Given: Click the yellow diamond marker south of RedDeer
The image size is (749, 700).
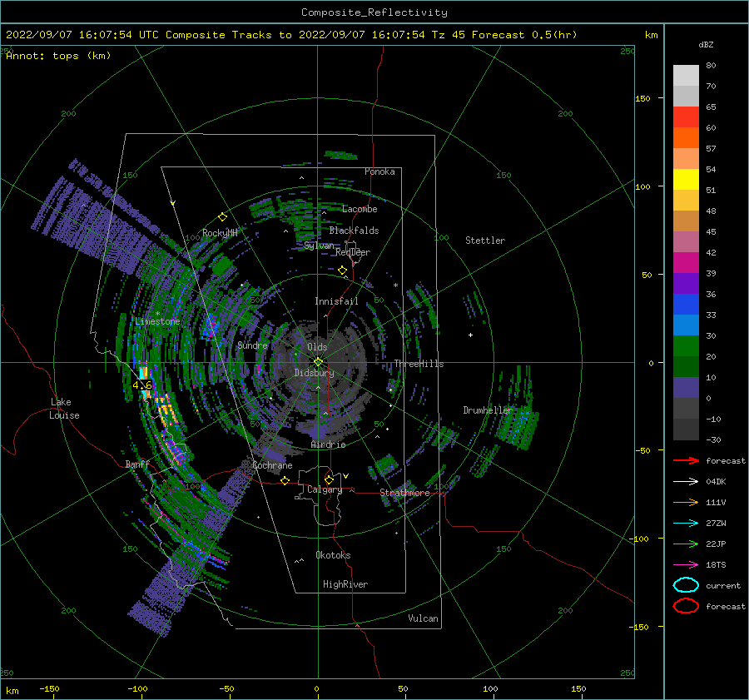Looking at the screenshot, I should 342,271.
